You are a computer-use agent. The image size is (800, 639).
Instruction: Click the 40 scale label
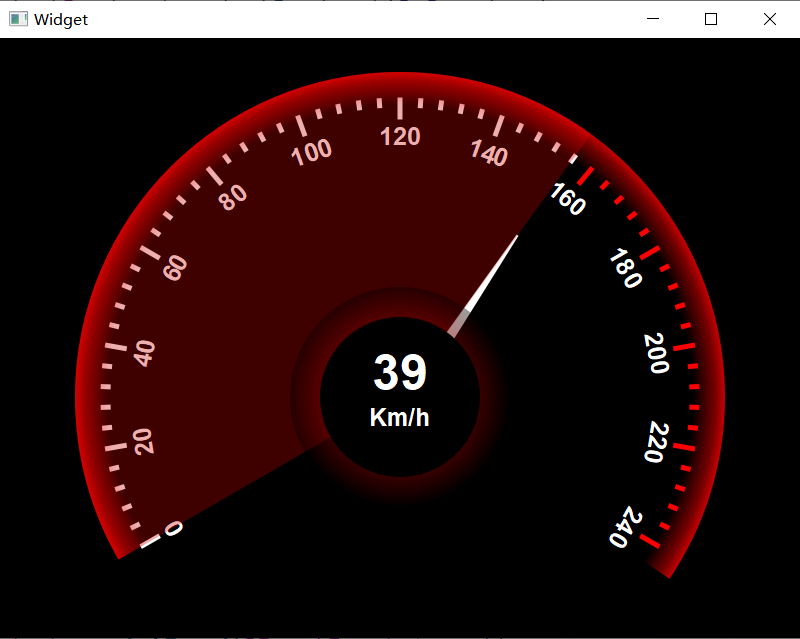(x=144, y=353)
